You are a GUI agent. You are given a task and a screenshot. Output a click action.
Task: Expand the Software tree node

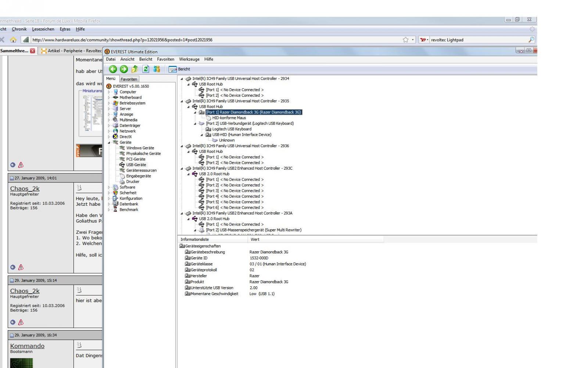point(109,187)
